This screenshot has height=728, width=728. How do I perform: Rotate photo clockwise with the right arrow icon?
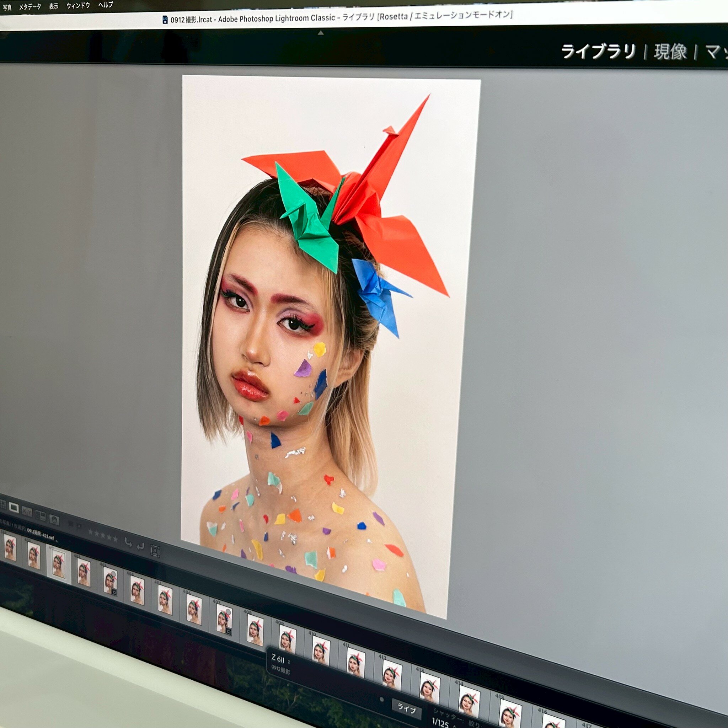point(140,546)
